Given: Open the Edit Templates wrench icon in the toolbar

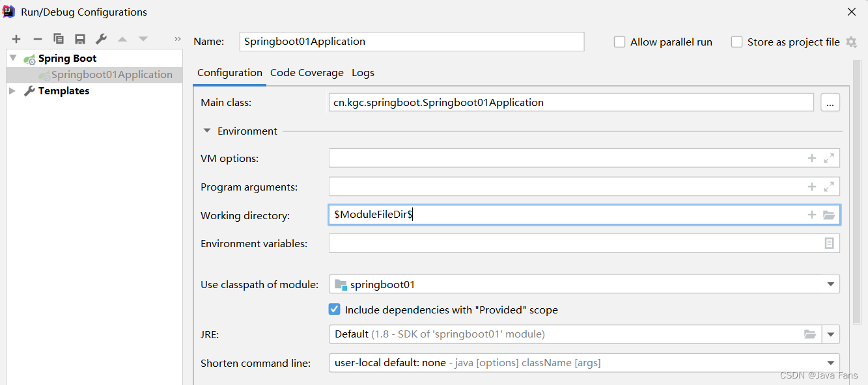Looking at the screenshot, I should [x=101, y=39].
